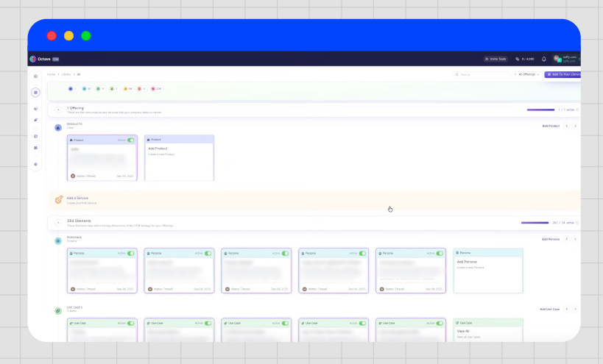Click the Octave logo in header
Image resolution: width=603 pixels, height=364 pixels.
click(33, 59)
